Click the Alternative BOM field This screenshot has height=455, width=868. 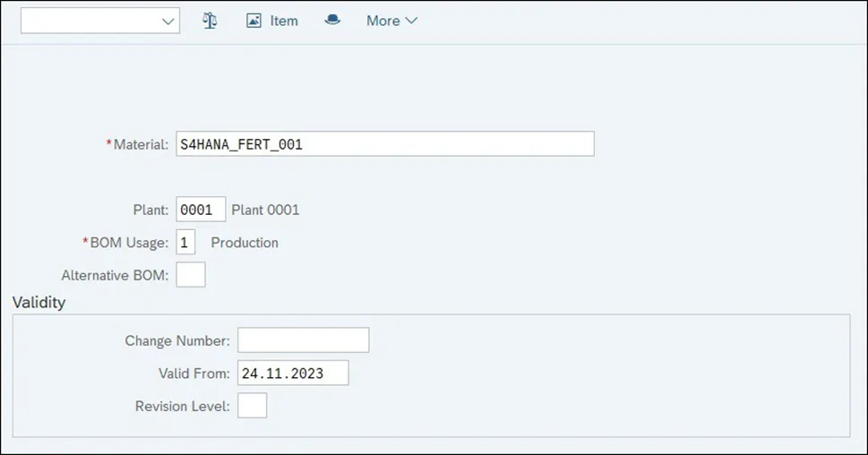[191, 275]
